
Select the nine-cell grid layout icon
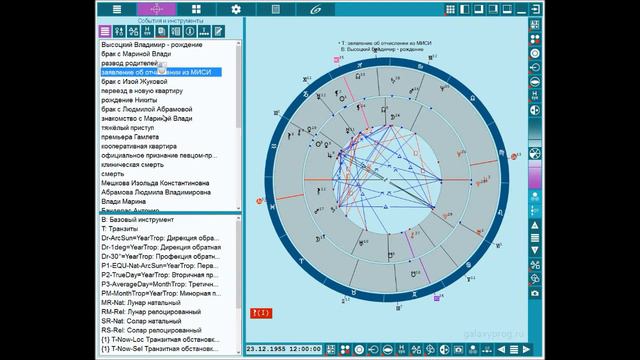450,9
